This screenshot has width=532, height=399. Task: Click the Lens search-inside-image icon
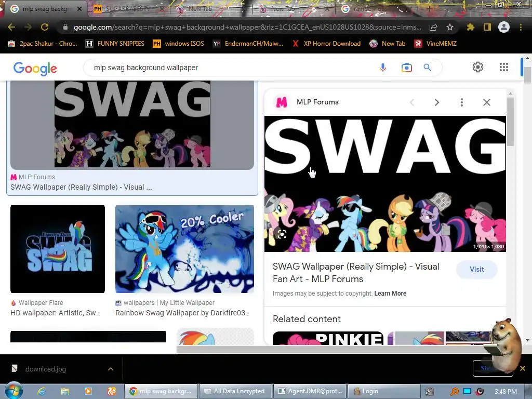pos(282,234)
